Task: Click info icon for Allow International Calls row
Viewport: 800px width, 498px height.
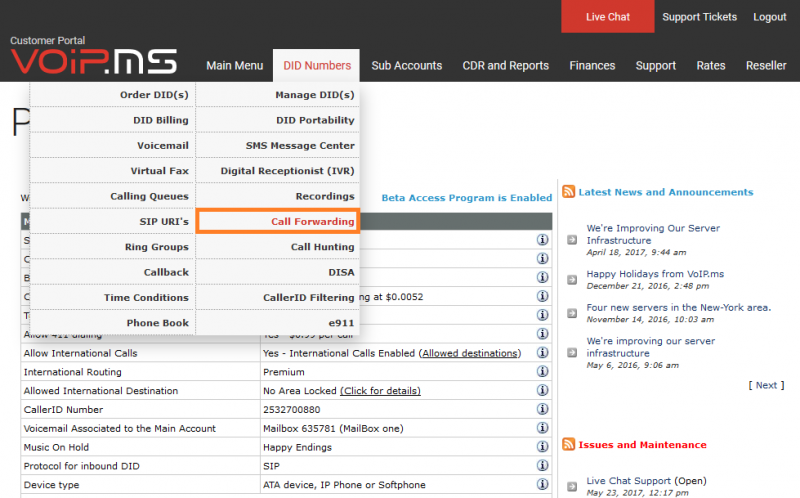Action: pyautogui.click(x=542, y=353)
